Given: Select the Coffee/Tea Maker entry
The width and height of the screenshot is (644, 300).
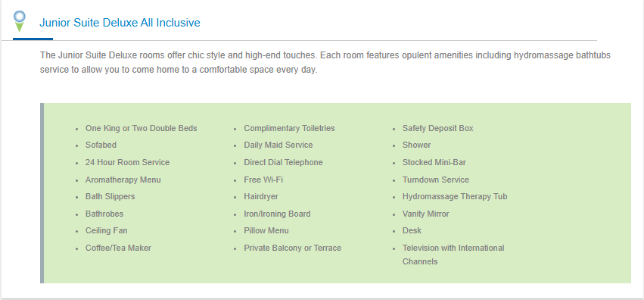Looking at the screenshot, I should point(118,248).
